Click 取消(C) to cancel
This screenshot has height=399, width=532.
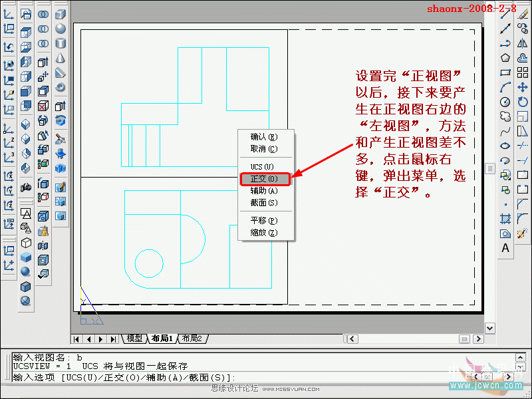(x=263, y=149)
